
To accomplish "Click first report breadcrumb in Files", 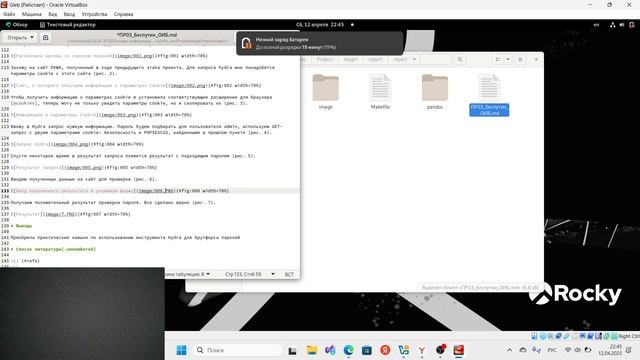I will [375, 60].
